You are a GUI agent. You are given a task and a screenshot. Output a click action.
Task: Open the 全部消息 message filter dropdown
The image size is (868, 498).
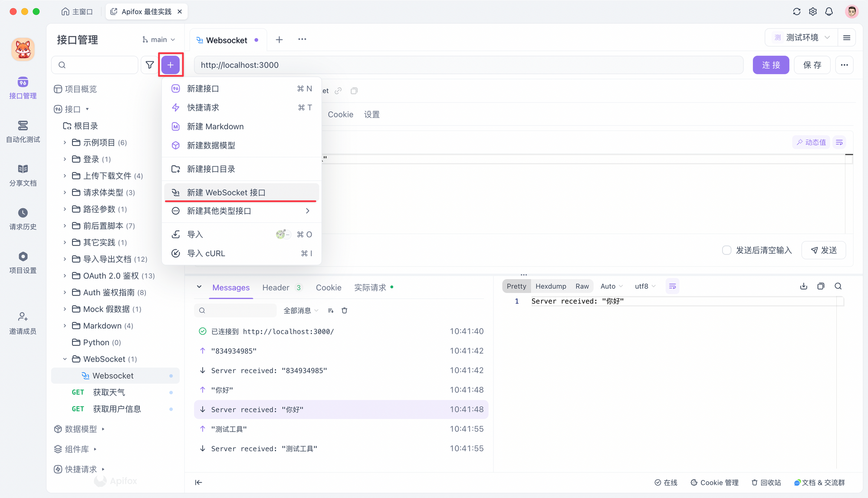pos(301,310)
